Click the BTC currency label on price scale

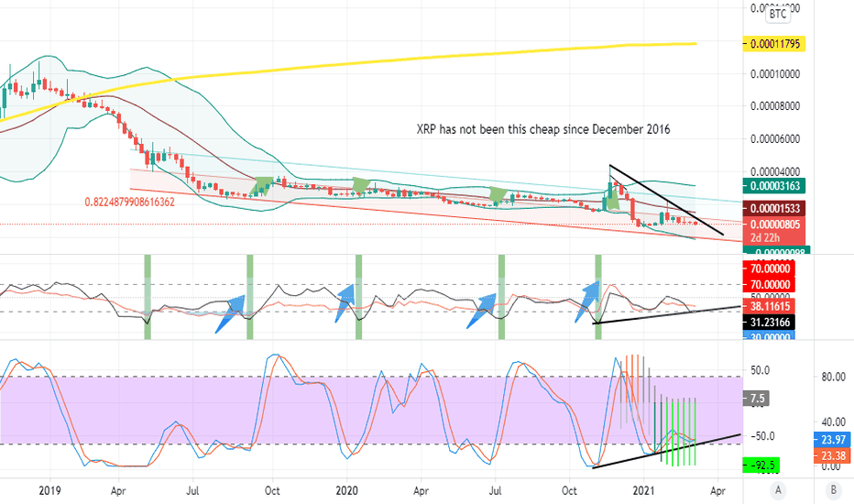tap(778, 14)
